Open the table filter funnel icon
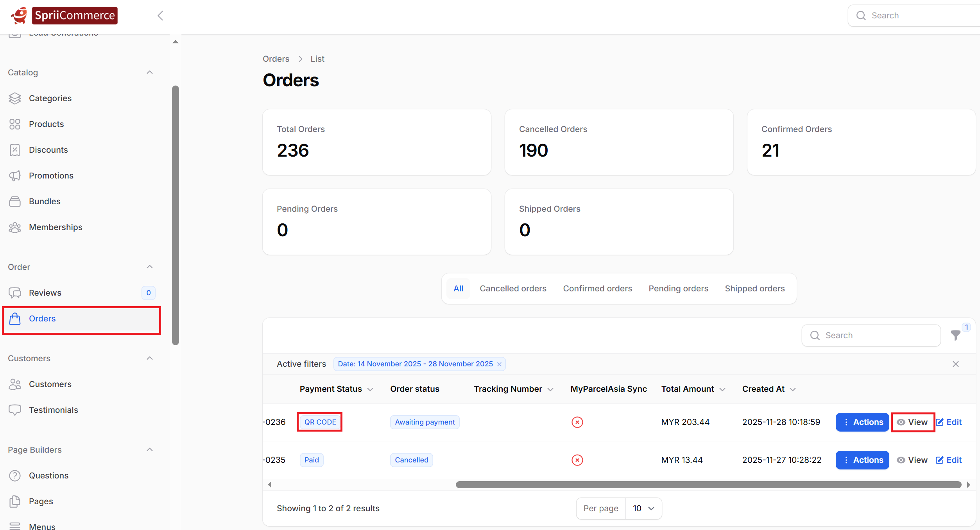This screenshot has height=530, width=980. [955, 335]
